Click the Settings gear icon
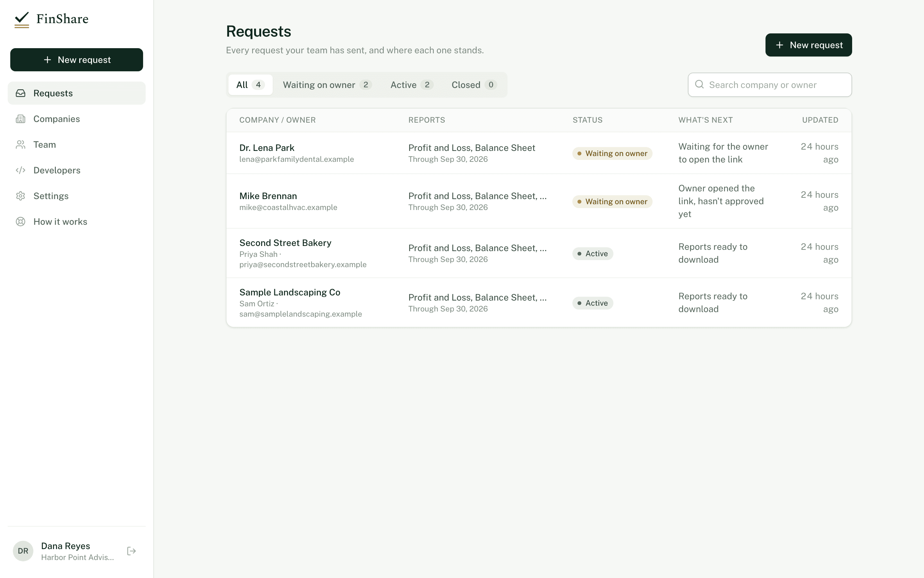 tap(21, 196)
